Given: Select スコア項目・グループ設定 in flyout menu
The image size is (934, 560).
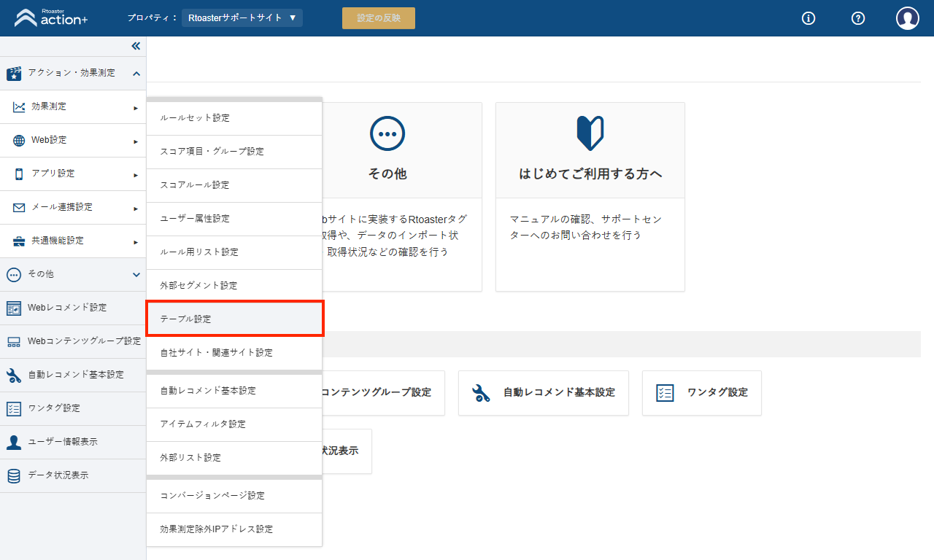Looking at the screenshot, I should point(234,152).
